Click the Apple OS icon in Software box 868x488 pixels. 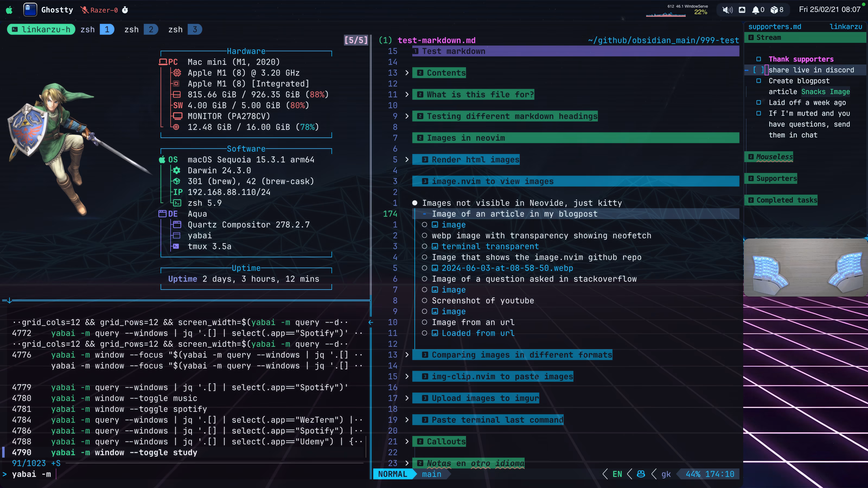pyautogui.click(x=162, y=160)
